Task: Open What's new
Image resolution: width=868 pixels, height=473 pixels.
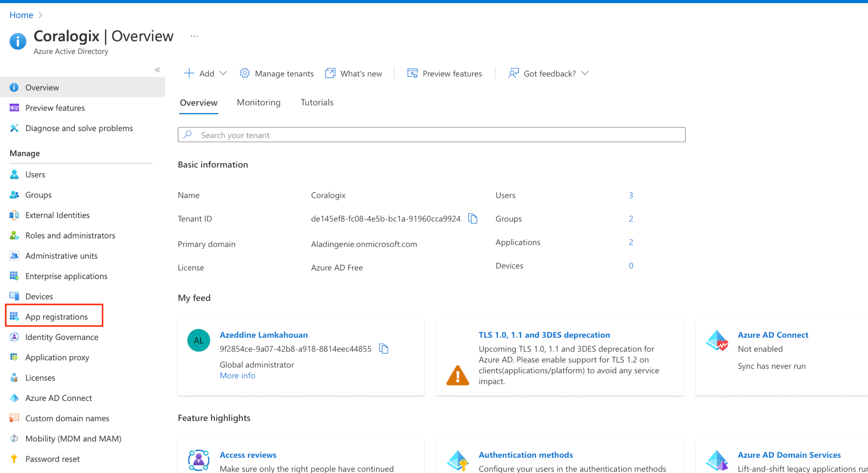Action: coord(353,73)
